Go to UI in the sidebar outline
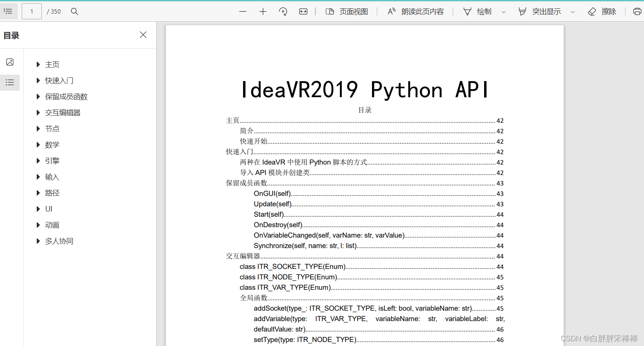 pyautogui.click(x=49, y=209)
